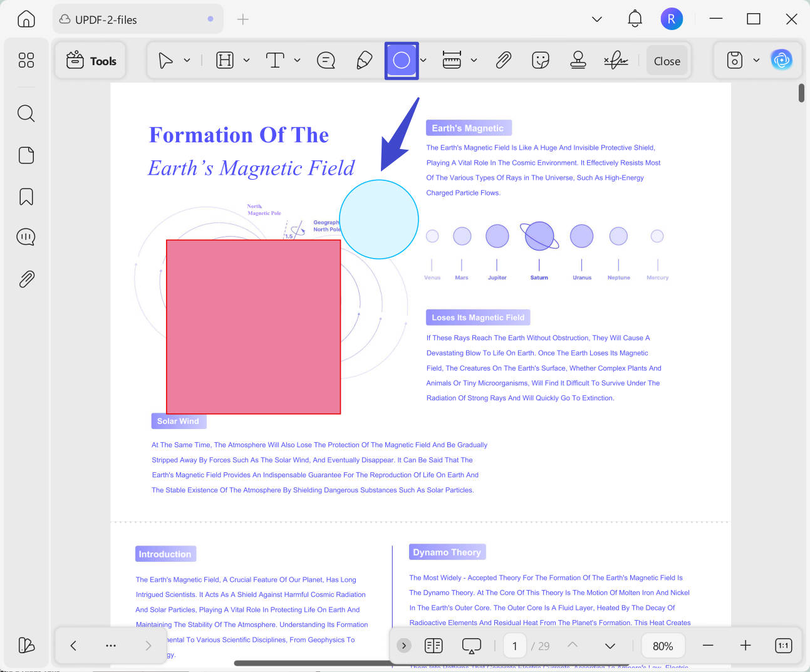Click the Earth's Magnetic heading label

(467, 128)
